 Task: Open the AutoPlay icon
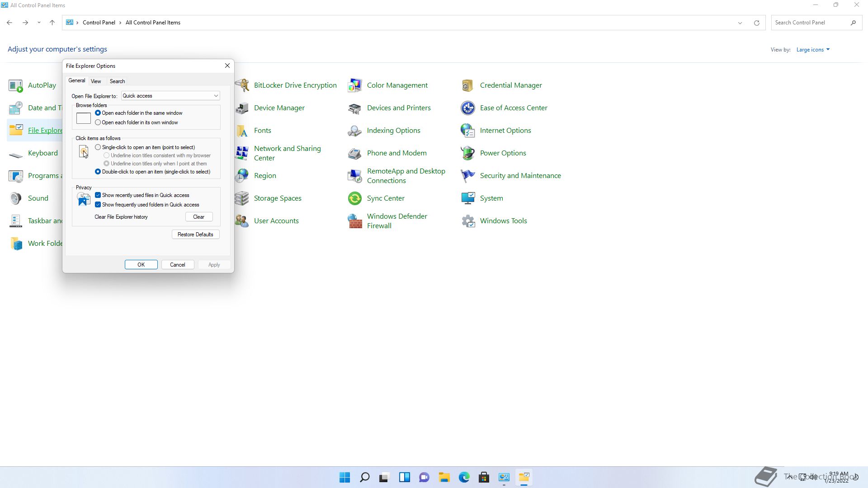pos(16,85)
